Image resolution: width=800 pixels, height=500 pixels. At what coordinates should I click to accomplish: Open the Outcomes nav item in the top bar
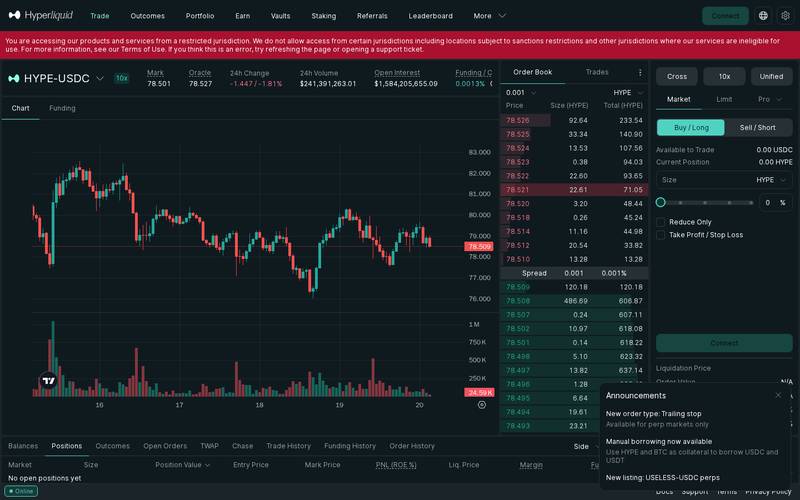(x=147, y=16)
